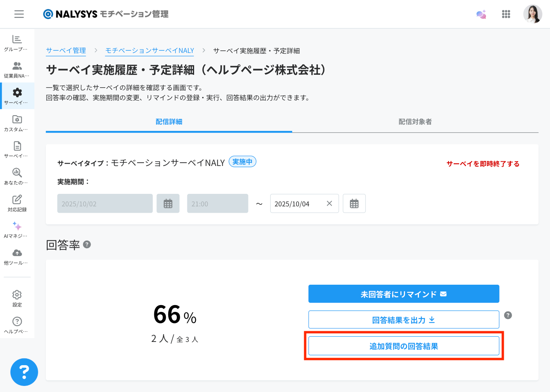The width and height of the screenshot is (550, 392).
Task: Open the hamburger menu icon
Action: 19,14
